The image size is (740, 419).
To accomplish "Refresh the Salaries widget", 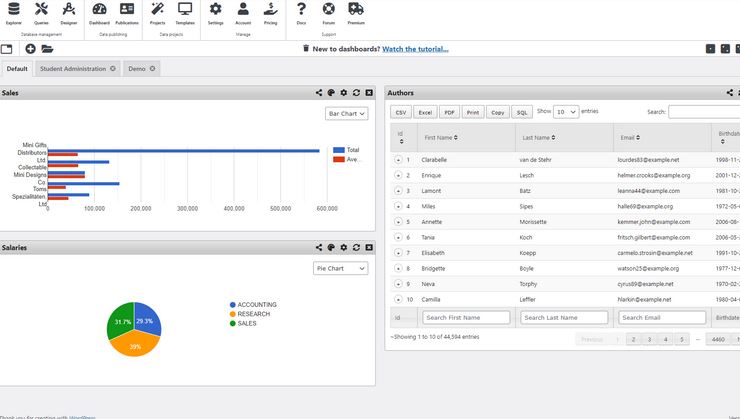I will (x=356, y=247).
